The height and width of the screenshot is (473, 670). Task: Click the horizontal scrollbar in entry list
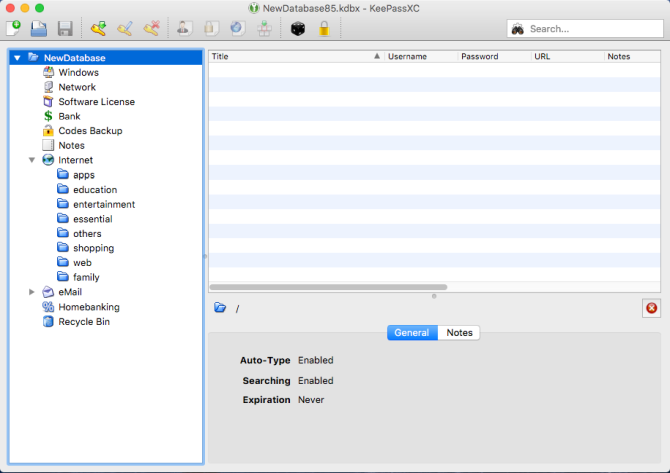coord(328,287)
